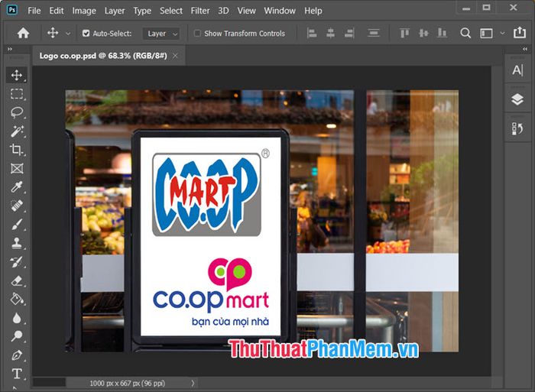Open the Edit menu

pos(57,11)
